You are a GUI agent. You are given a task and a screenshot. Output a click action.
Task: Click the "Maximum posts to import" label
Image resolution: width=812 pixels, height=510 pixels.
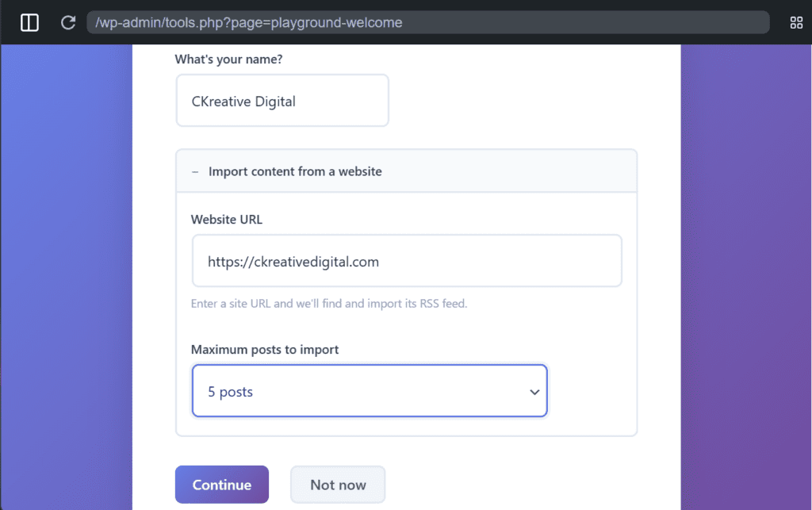point(266,350)
